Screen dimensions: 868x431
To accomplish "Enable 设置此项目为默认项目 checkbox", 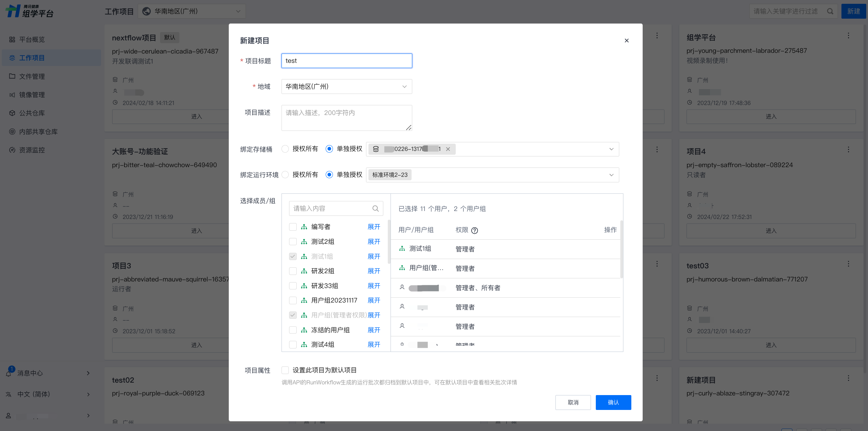I will coord(285,370).
